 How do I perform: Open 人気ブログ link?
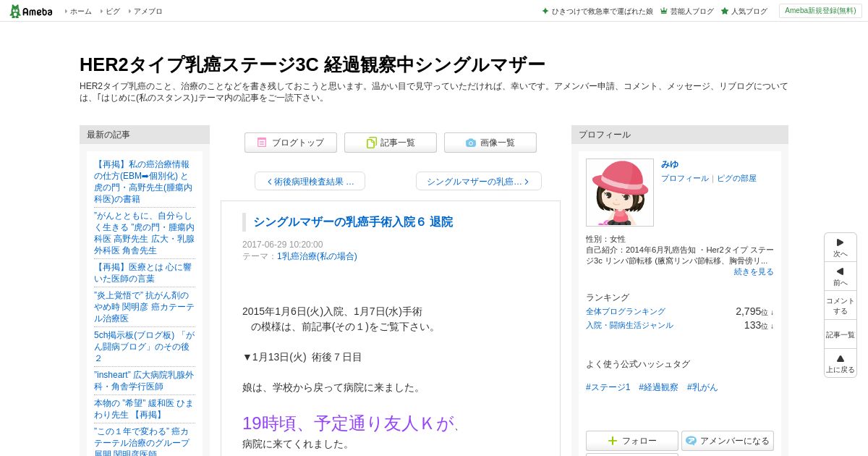click(749, 12)
